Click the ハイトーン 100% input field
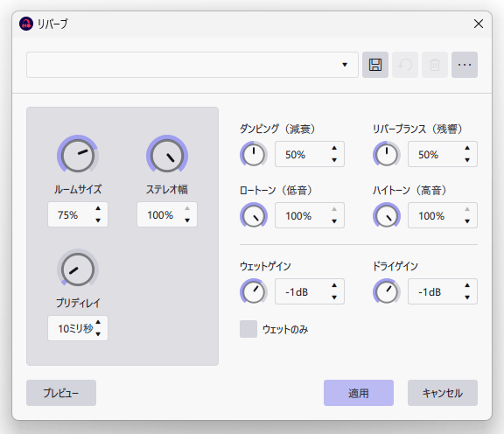Image resolution: width=504 pixels, height=434 pixels. point(443,215)
